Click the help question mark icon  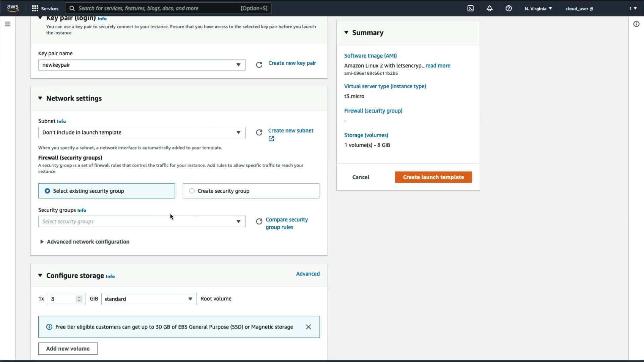click(508, 8)
